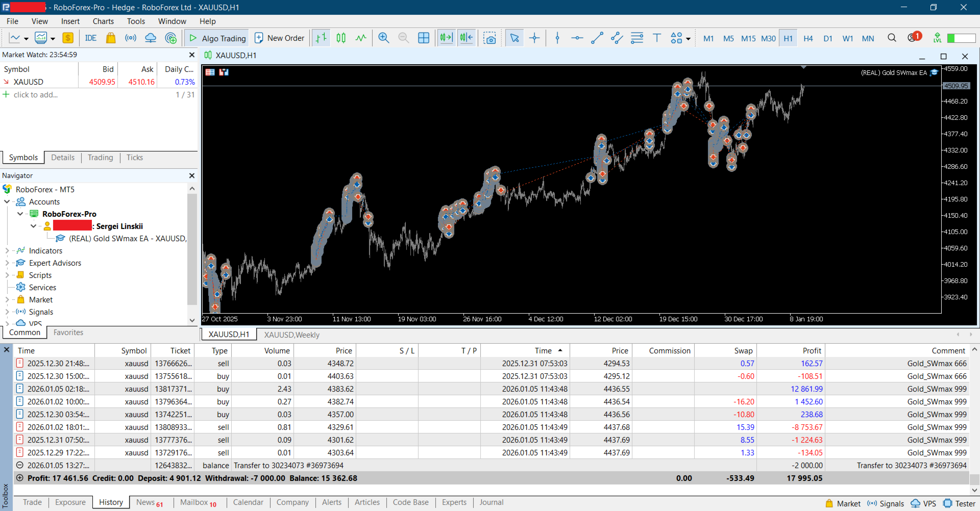980x511 pixels.
Task: Toggle Algo Trading on or off
Action: point(217,38)
